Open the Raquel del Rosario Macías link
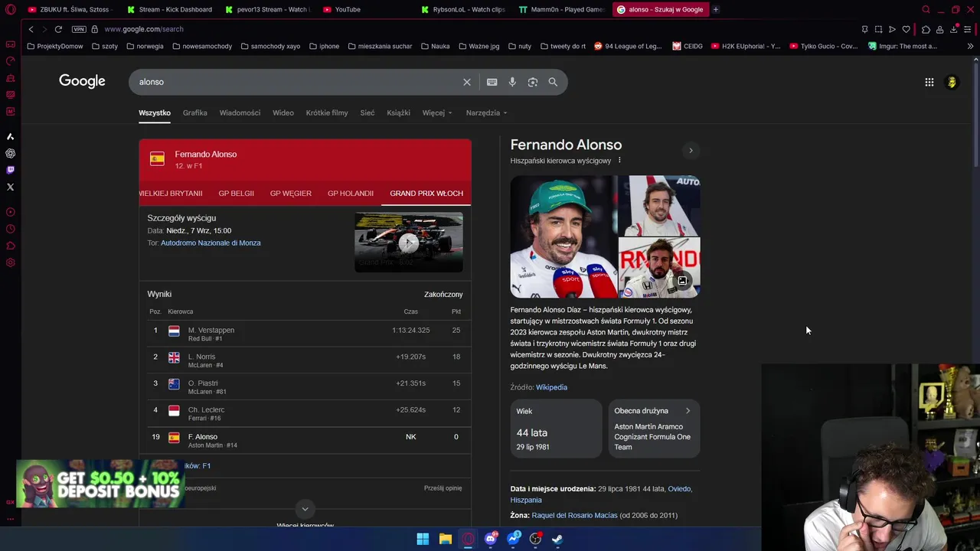Screen dimensions: 980x551 574,515
